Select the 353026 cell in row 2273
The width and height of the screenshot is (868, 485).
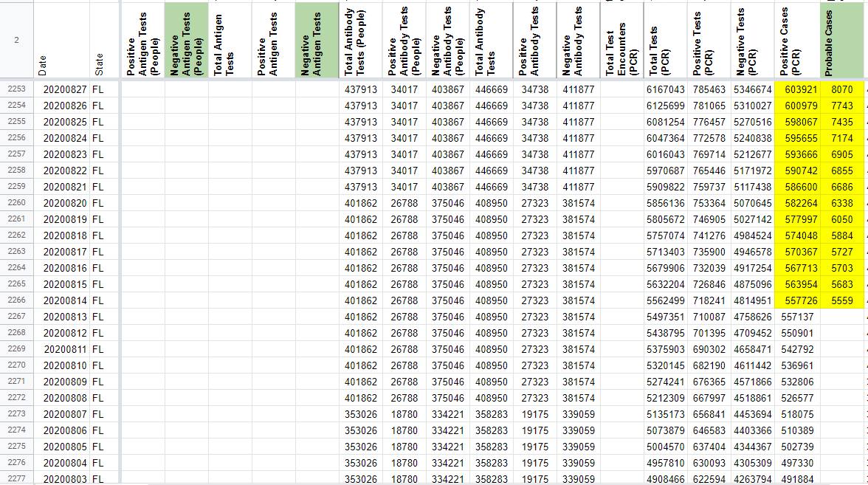[361, 414]
